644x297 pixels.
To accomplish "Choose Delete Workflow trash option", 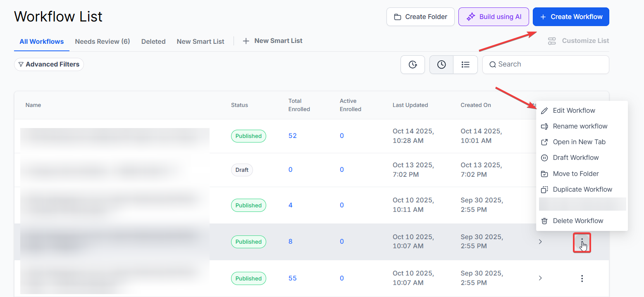I will pyautogui.click(x=577, y=221).
